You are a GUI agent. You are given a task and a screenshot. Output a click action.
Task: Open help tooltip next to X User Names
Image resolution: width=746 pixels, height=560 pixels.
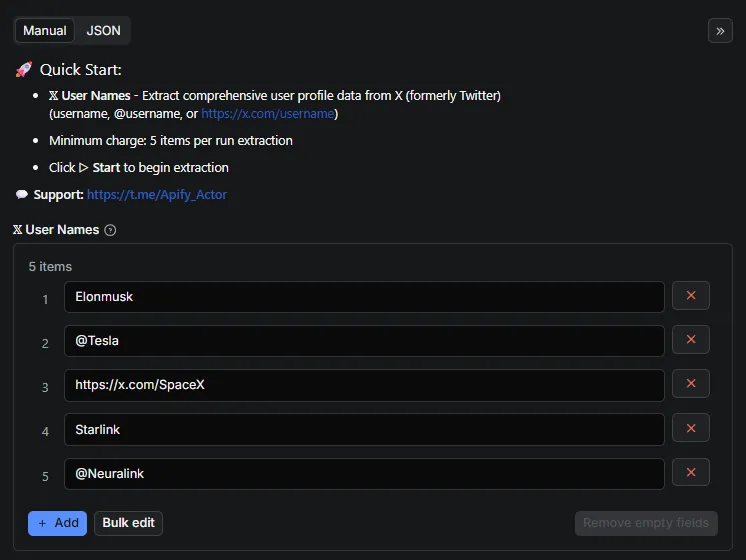(110, 230)
